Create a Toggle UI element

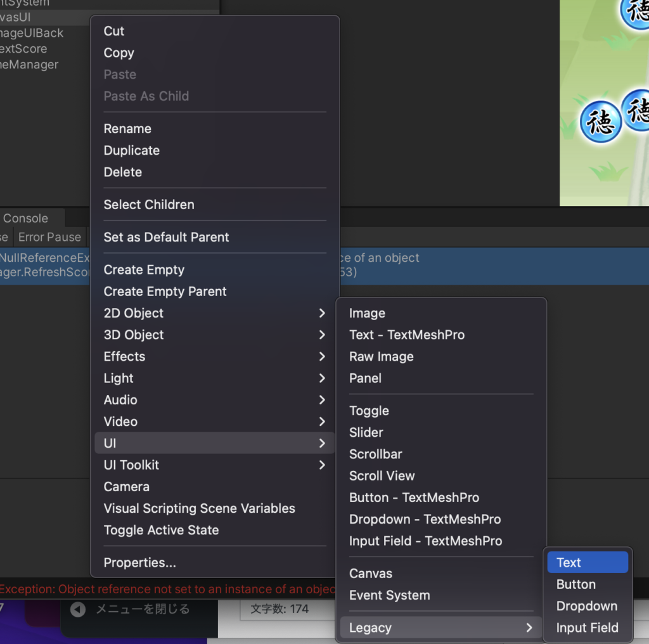point(369,411)
